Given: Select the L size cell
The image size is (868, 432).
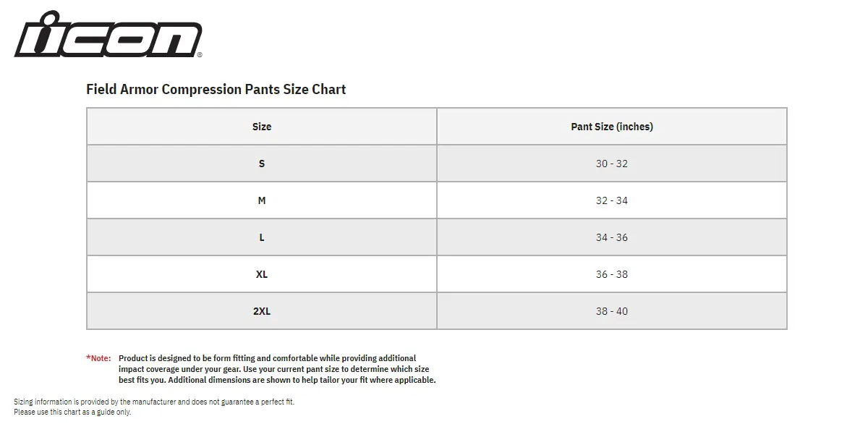Looking at the screenshot, I should (262, 237).
